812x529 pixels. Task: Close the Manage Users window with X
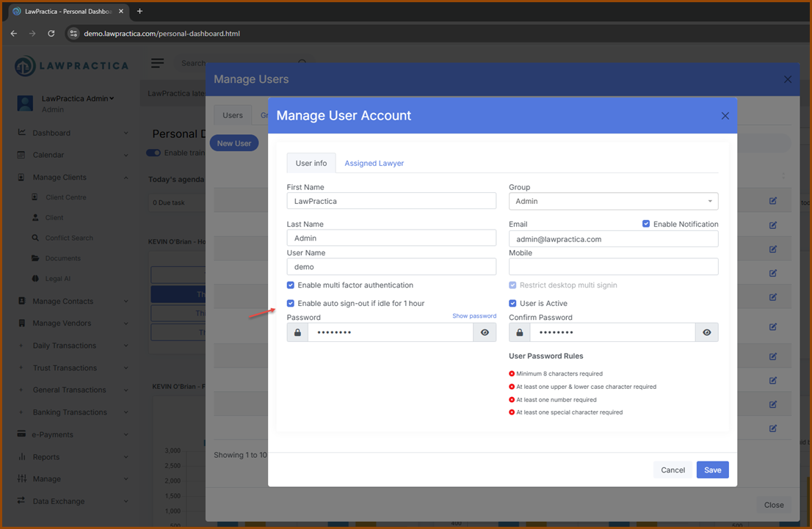(x=788, y=79)
